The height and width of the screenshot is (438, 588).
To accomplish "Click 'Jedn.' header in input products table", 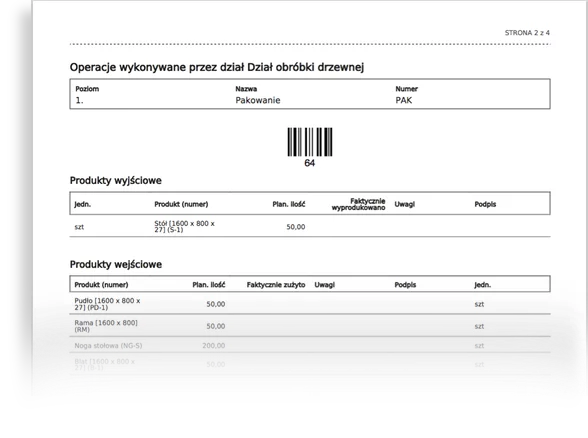I will tap(483, 285).
